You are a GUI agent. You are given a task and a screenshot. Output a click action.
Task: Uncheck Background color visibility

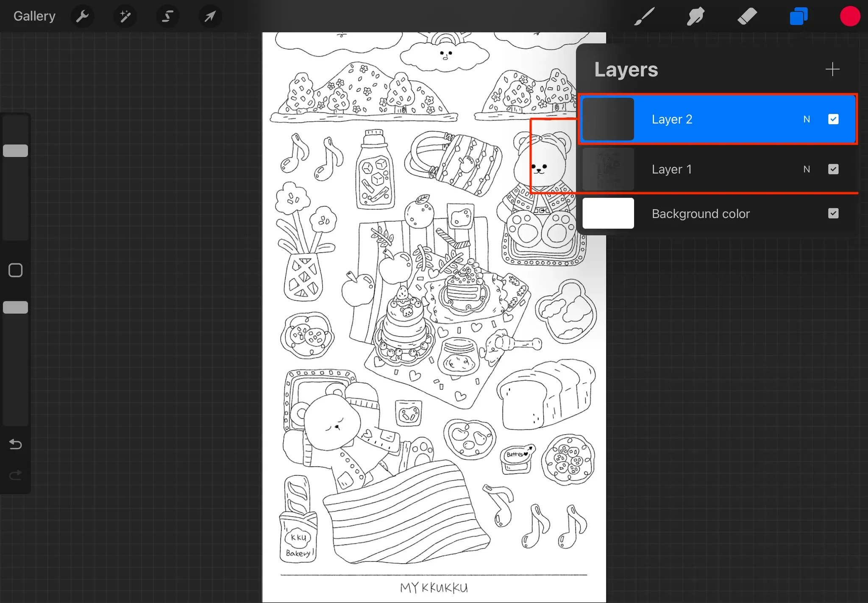[x=833, y=213]
